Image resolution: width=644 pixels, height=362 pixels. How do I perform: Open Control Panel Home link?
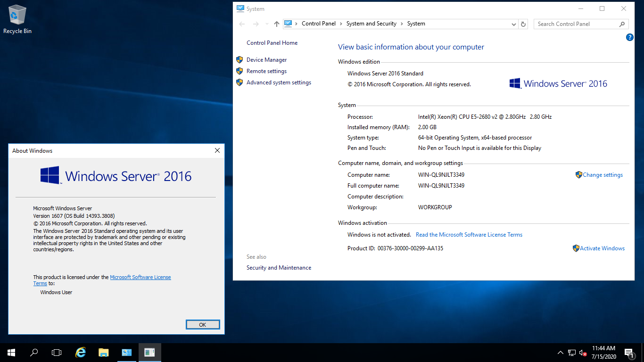(272, 43)
